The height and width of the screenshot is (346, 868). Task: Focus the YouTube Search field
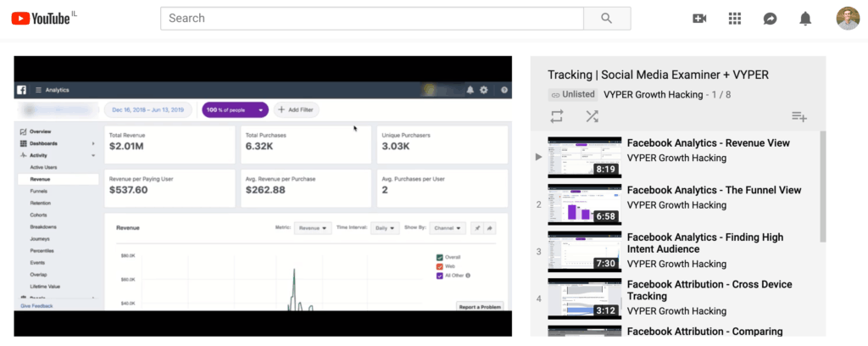(x=372, y=19)
